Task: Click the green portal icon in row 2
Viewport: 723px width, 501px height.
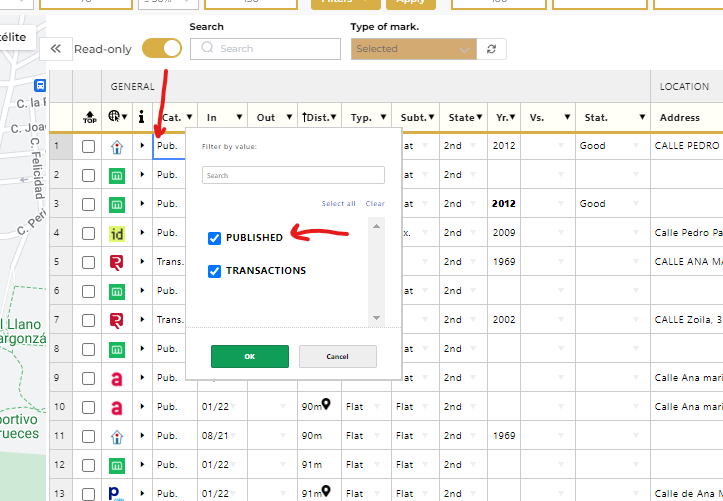Action: pyautogui.click(x=117, y=176)
